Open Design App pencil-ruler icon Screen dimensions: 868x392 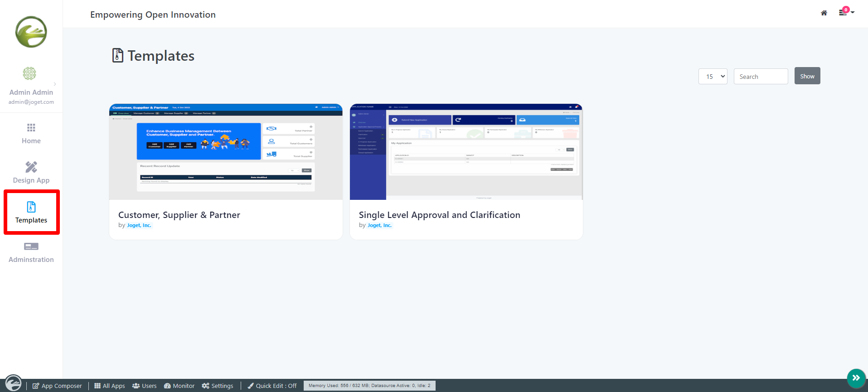31,167
